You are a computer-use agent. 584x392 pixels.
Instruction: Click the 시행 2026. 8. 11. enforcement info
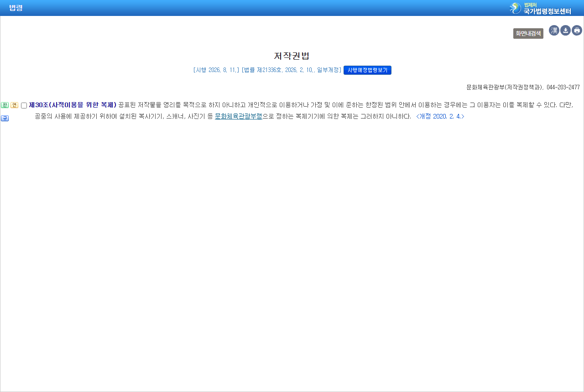click(216, 70)
